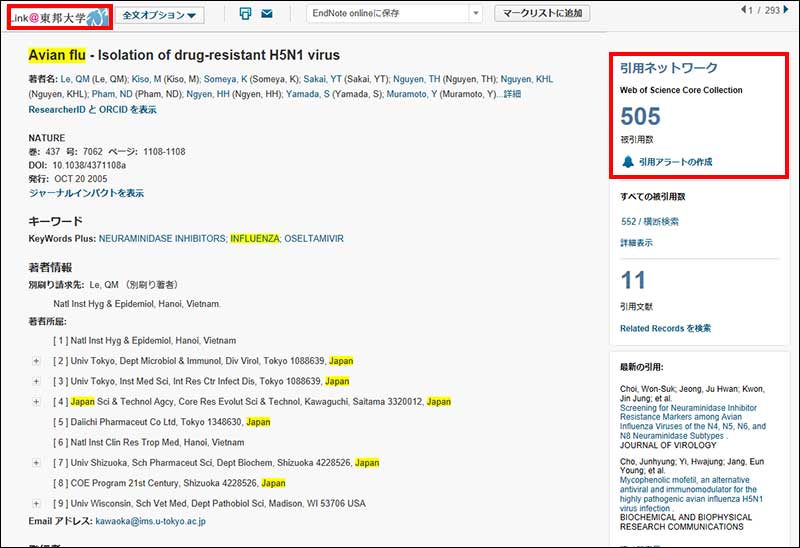Open Screening for Neuraminidase Inhibitor Resistance article
This screenshot has width=800, height=548.
(693, 422)
